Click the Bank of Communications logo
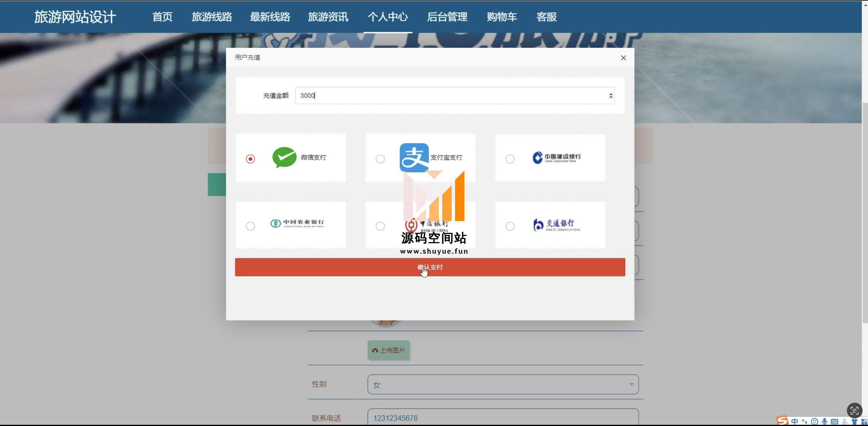This screenshot has height=426, width=868. (x=556, y=225)
